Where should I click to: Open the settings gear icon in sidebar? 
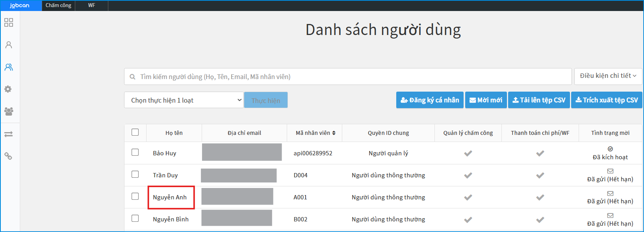[8, 89]
